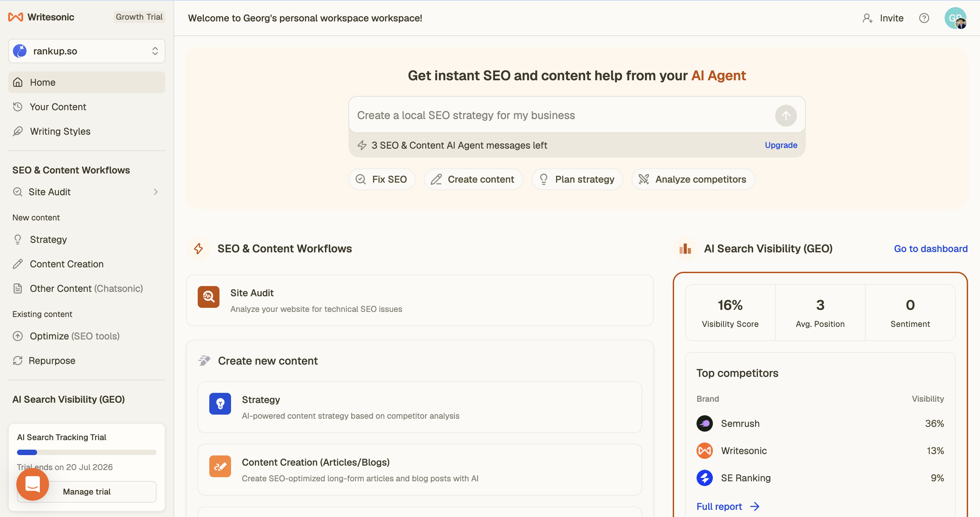Image resolution: width=980 pixels, height=517 pixels.
Task: Click the Writesonic logo icon
Action: 16,17
